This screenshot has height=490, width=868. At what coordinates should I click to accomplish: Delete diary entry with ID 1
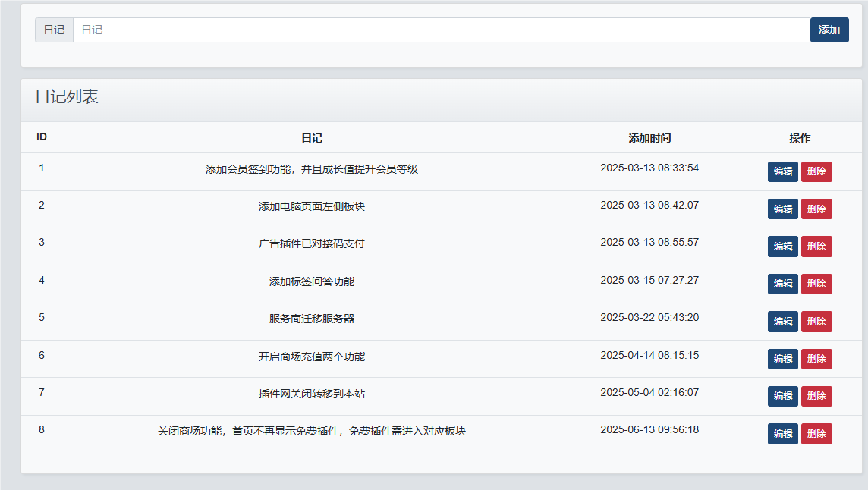[816, 171]
